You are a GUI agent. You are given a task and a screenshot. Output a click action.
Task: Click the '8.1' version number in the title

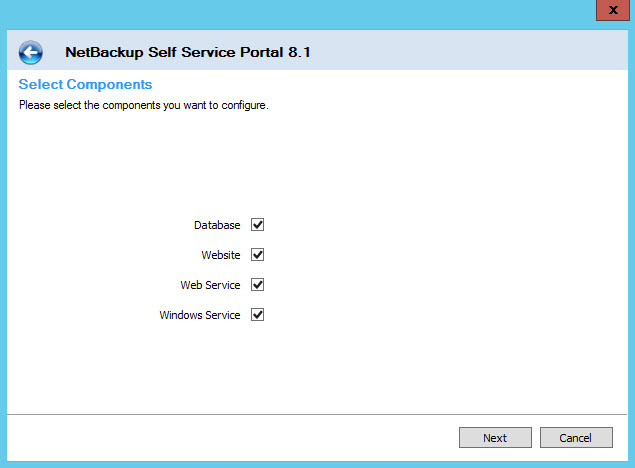(x=299, y=52)
